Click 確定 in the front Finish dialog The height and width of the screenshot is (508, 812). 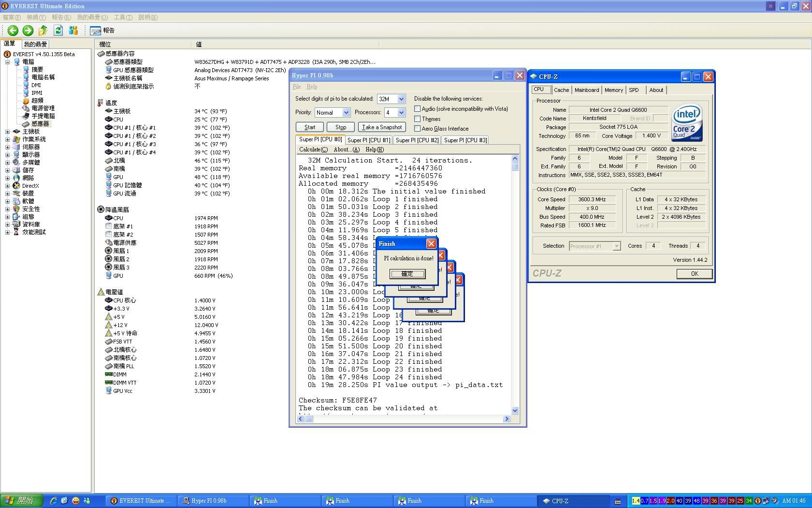pos(407,274)
